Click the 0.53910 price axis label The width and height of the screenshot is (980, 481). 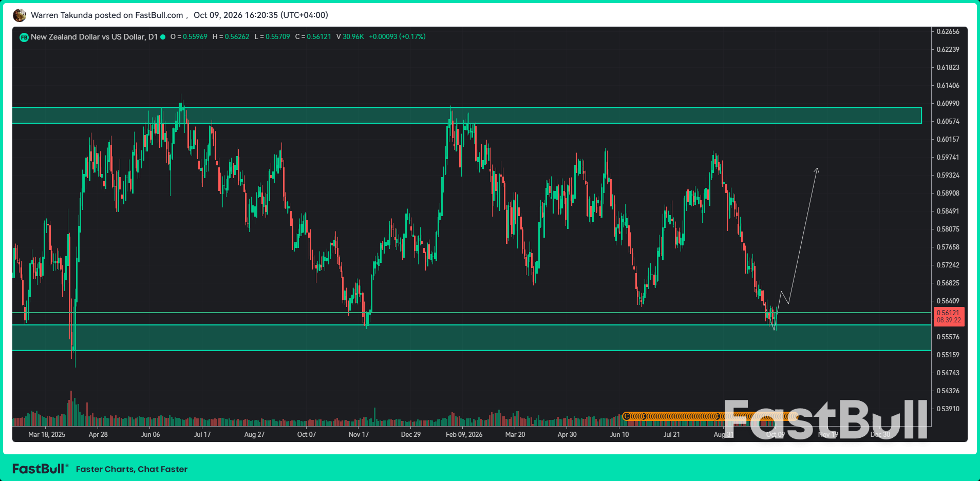(x=948, y=409)
